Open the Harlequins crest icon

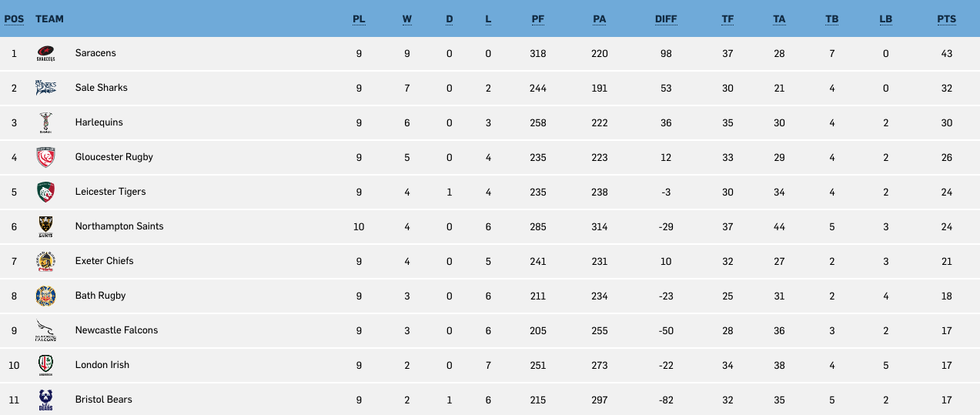pos(45,122)
